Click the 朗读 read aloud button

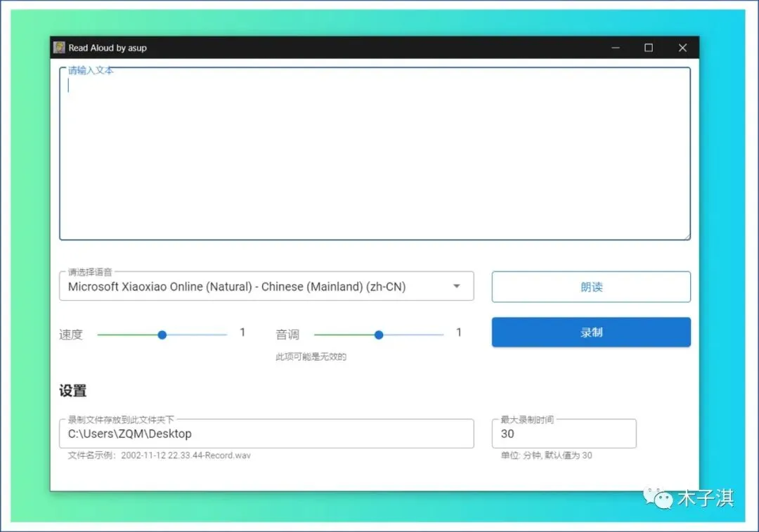591,287
